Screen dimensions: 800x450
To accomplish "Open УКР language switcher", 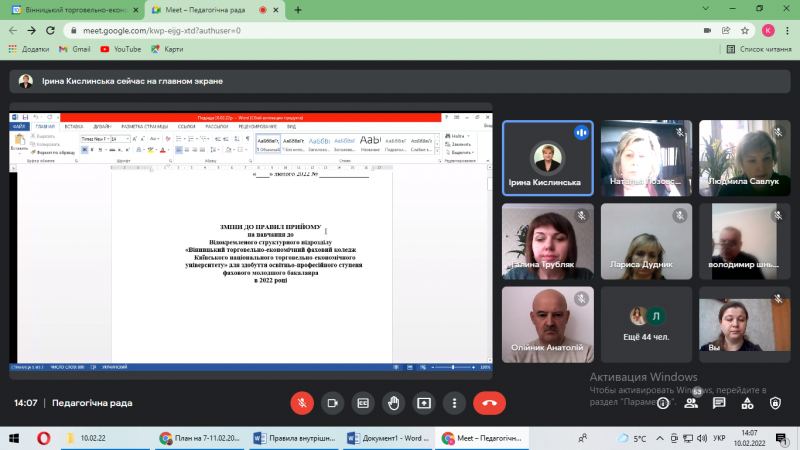I will tap(719, 438).
